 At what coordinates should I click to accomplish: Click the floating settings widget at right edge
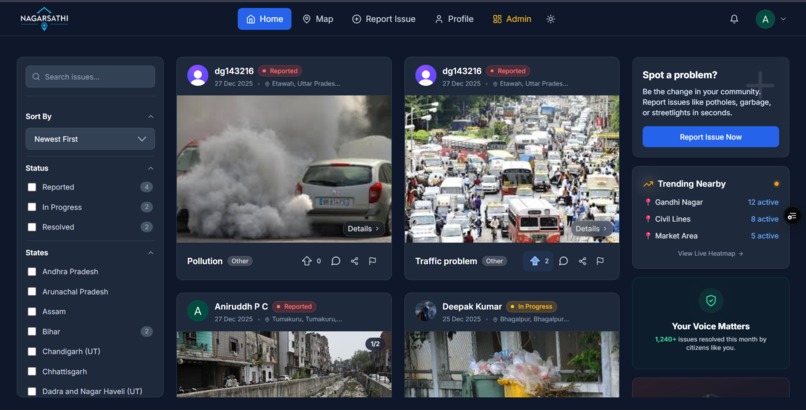[x=792, y=216]
